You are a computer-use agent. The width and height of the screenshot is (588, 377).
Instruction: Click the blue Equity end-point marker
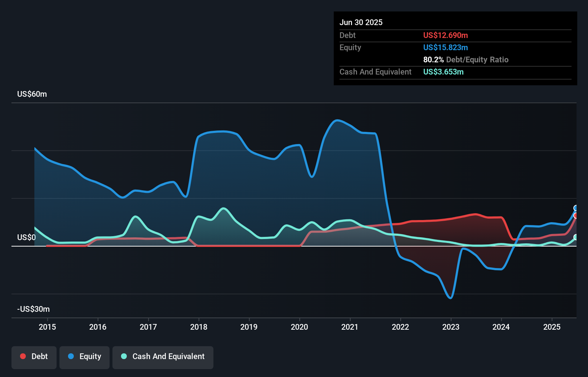click(x=576, y=208)
